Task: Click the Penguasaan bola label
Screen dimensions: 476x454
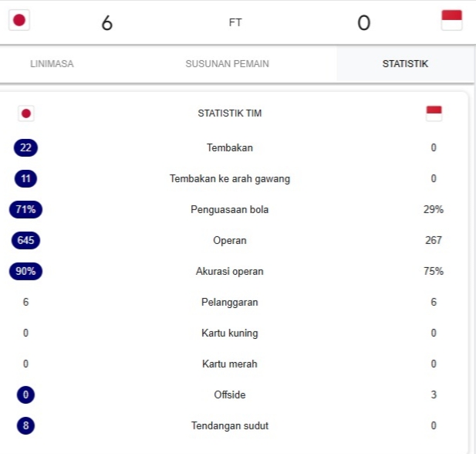Action: (x=230, y=210)
